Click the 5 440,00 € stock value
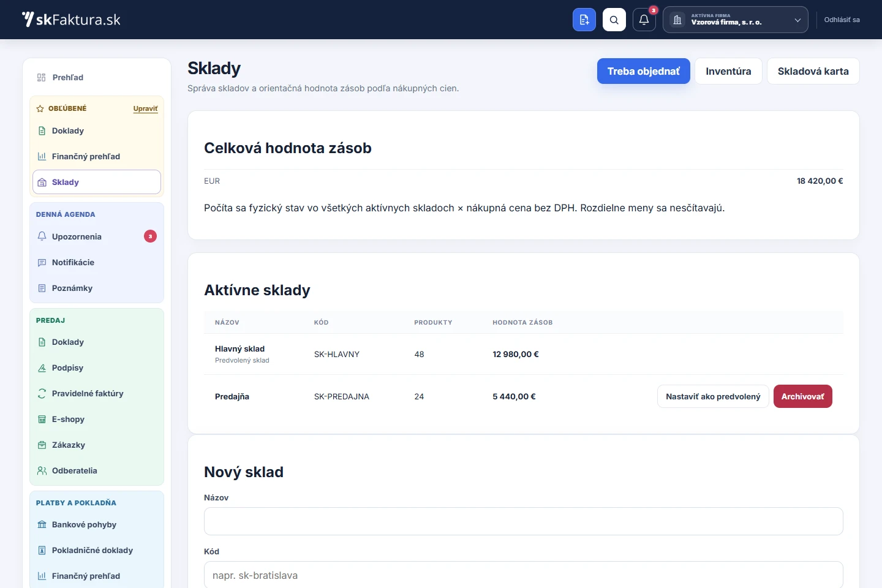 pos(514,396)
